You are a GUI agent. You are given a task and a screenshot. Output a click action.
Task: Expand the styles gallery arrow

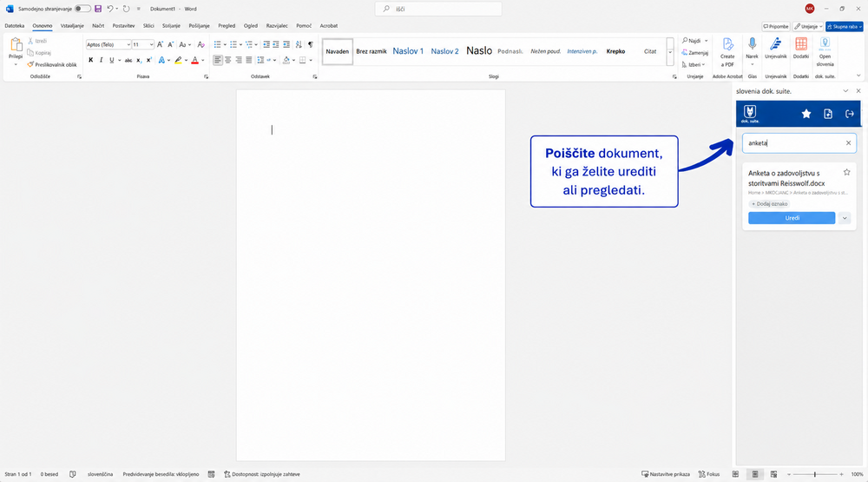pos(670,52)
